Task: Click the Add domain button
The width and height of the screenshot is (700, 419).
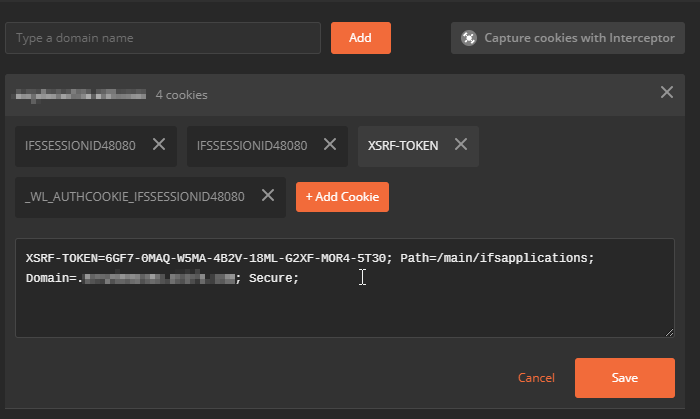Action: pos(361,38)
